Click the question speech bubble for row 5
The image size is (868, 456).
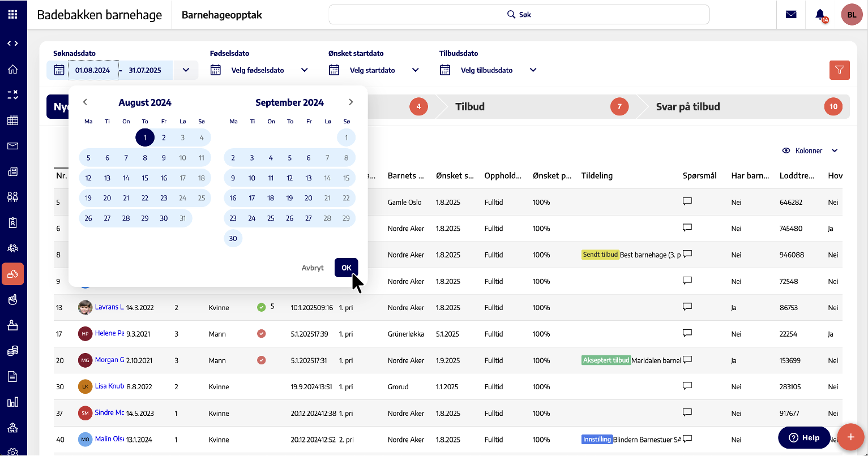(687, 201)
